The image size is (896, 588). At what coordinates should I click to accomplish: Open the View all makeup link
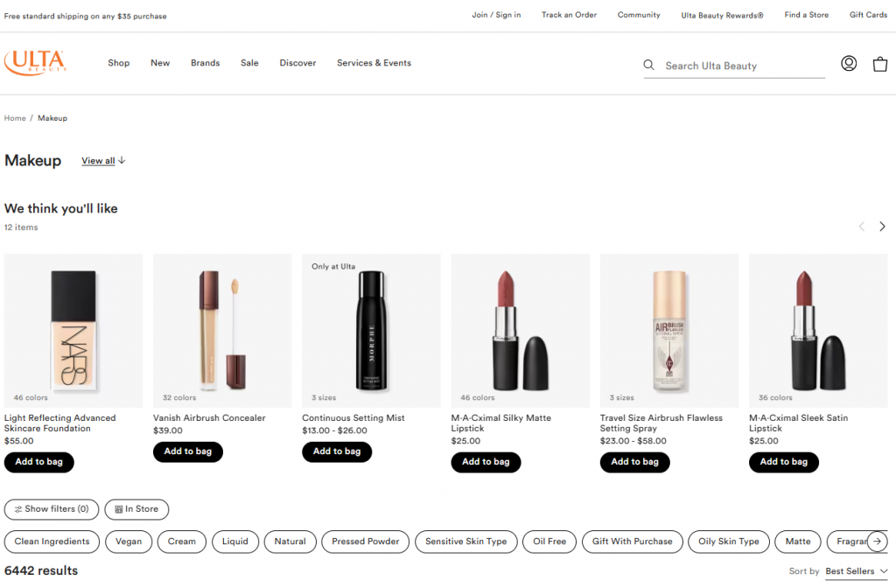tap(98, 160)
